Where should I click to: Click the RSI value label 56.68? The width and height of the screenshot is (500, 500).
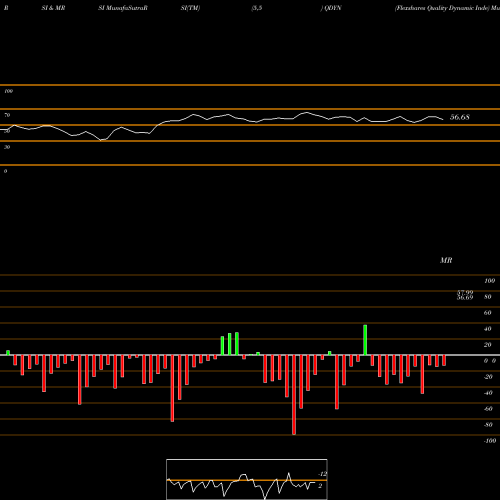pyautogui.click(x=460, y=117)
